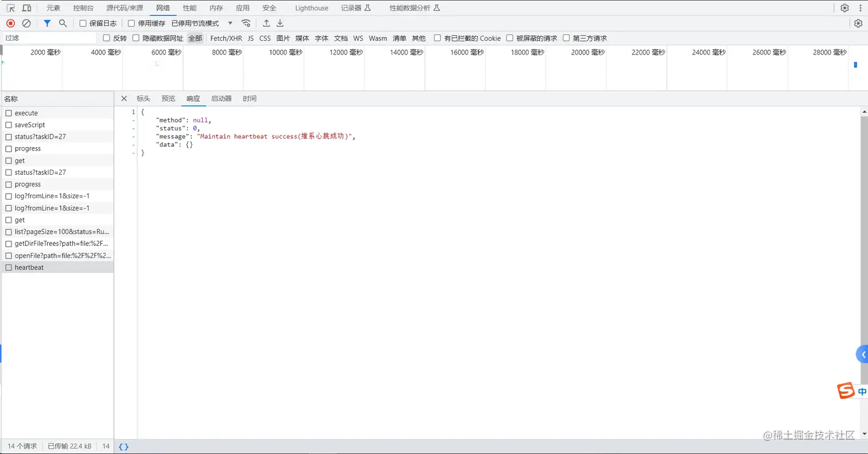Open the 性能 panel tab

(x=189, y=8)
